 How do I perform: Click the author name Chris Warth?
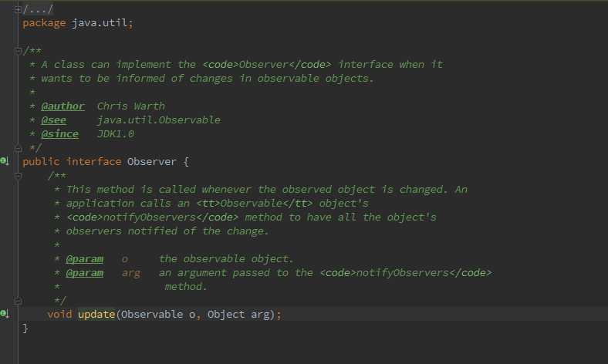pos(130,106)
